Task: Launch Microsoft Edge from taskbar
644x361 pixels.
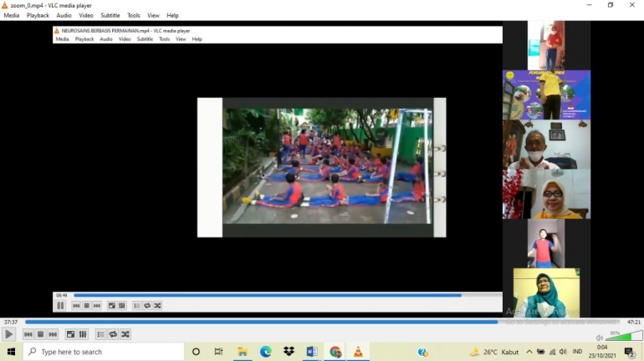Action: point(265,352)
